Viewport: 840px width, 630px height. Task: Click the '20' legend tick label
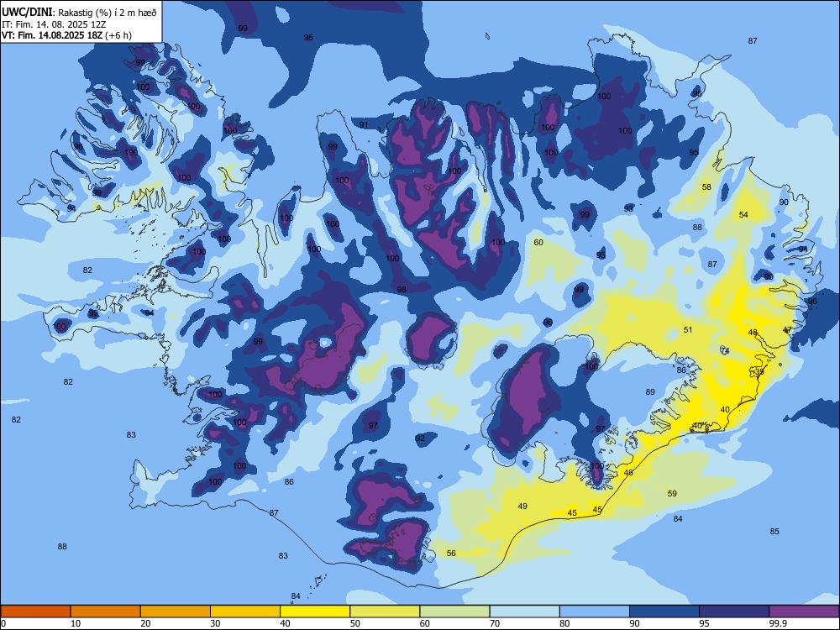click(x=145, y=623)
